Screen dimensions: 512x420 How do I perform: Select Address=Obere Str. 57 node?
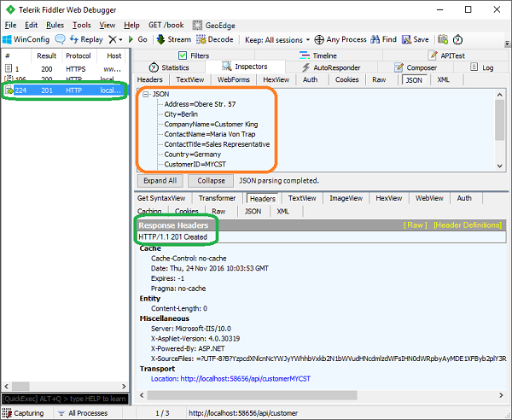(200, 104)
